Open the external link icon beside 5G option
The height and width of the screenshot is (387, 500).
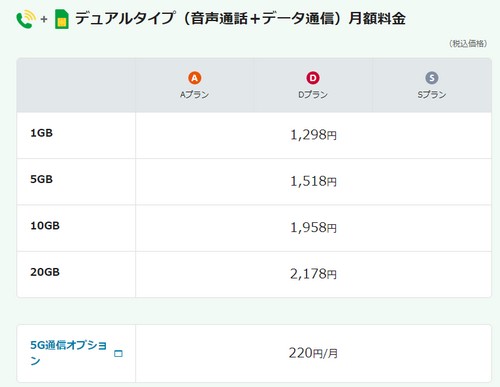coord(118,353)
